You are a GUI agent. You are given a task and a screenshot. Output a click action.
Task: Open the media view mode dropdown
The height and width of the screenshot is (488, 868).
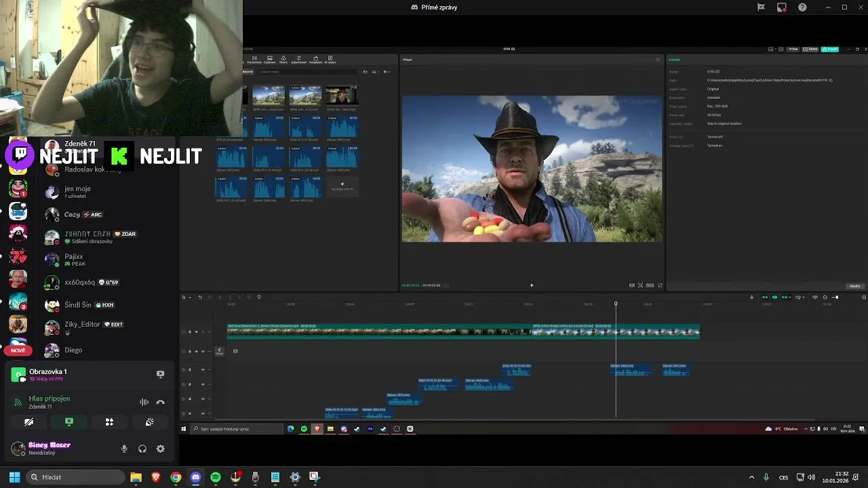[366, 72]
